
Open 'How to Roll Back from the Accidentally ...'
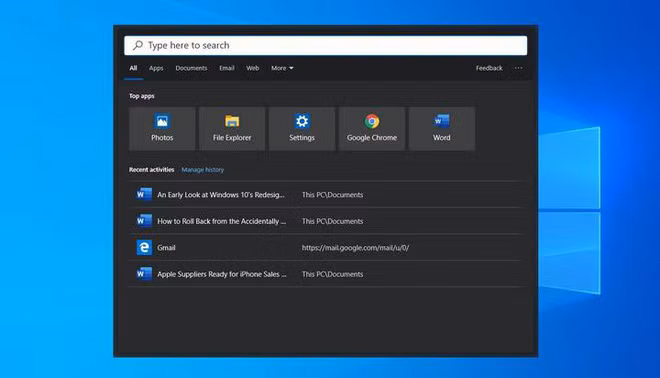(x=221, y=221)
